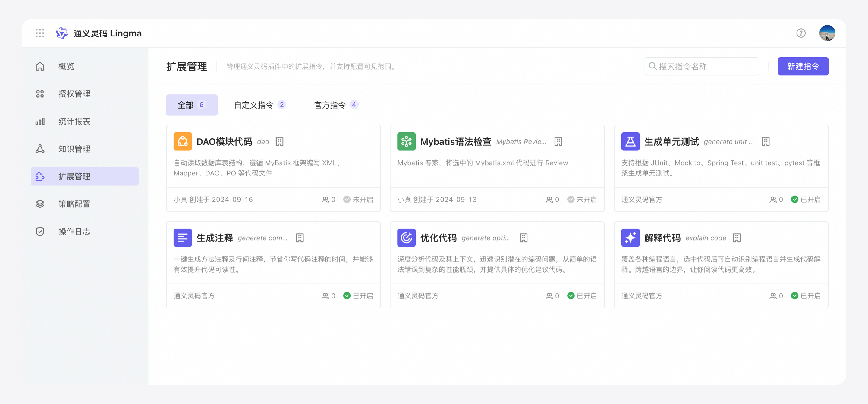Click the 概览 home icon
868x404 pixels.
click(40, 66)
